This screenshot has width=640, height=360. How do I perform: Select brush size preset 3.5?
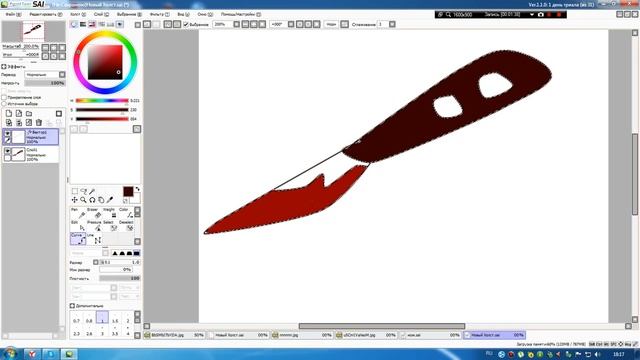point(115,331)
